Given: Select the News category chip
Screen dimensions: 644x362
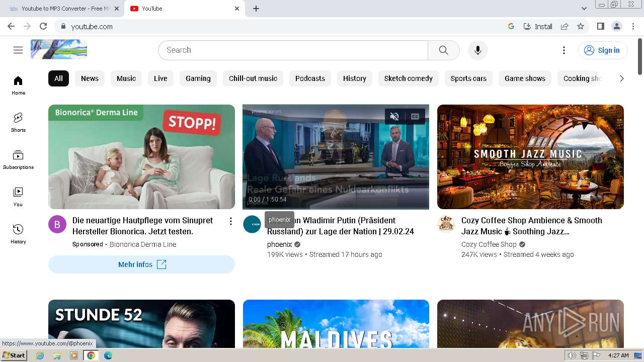Looking at the screenshot, I should tap(90, 78).
